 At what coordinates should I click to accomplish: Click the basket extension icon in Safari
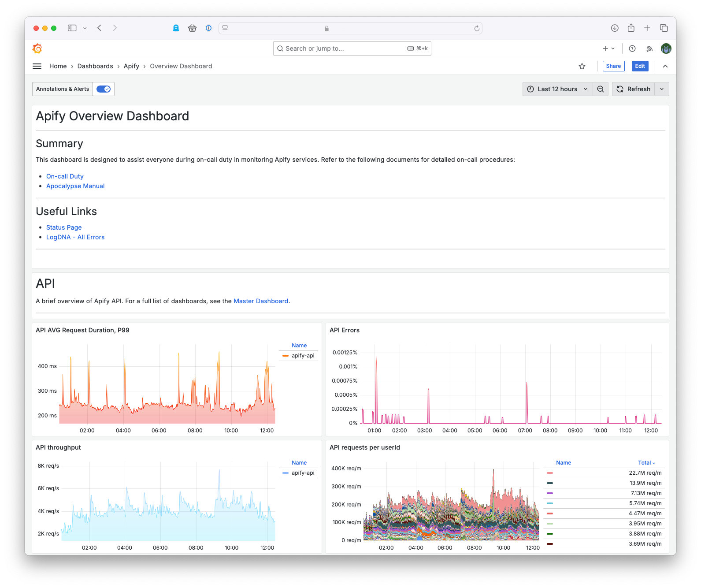point(192,28)
